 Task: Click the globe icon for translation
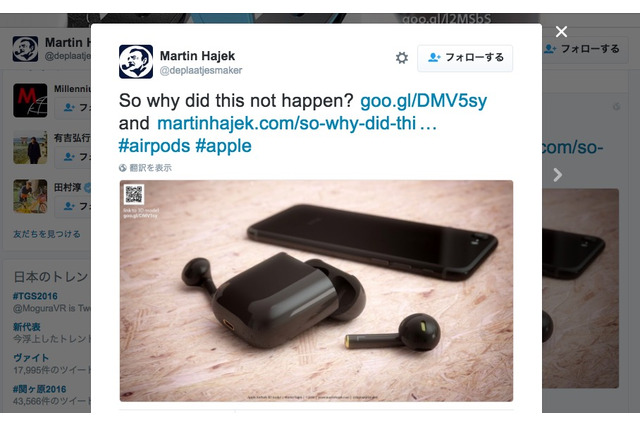pyautogui.click(x=122, y=168)
